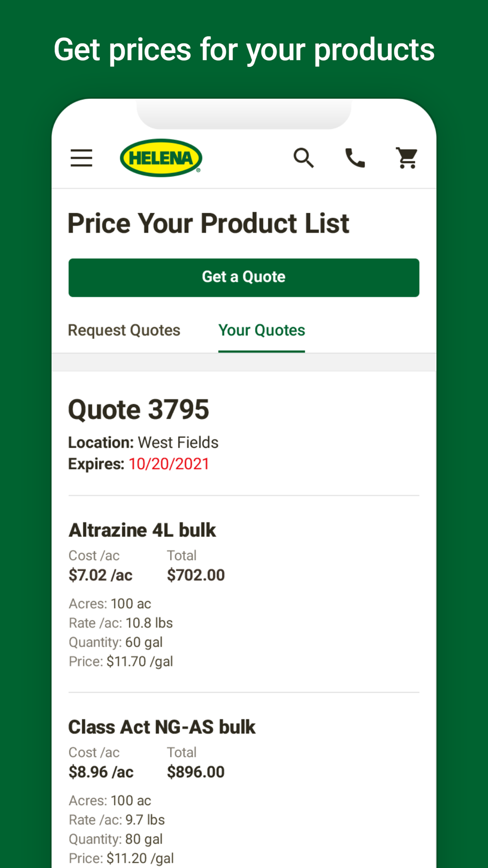The height and width of the screenshot is (868, 488).
Task: Click the Get a Quote button
Action: (244, 277)
